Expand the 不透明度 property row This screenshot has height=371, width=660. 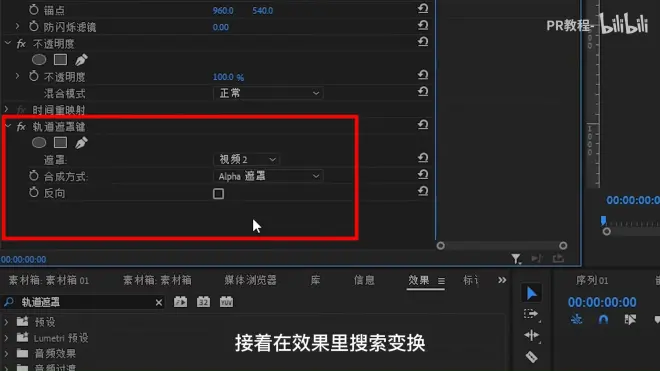[x=17, y=77]
